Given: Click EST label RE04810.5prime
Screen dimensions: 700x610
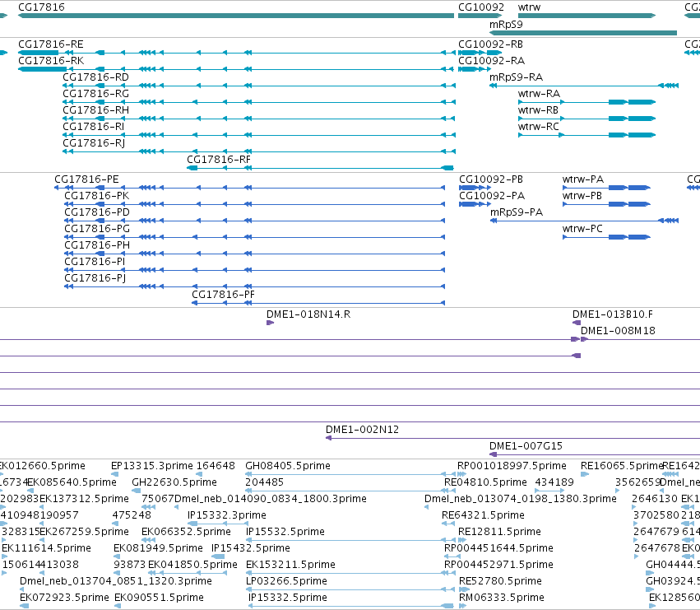Looking at the screenshot, I should point(485,482).
